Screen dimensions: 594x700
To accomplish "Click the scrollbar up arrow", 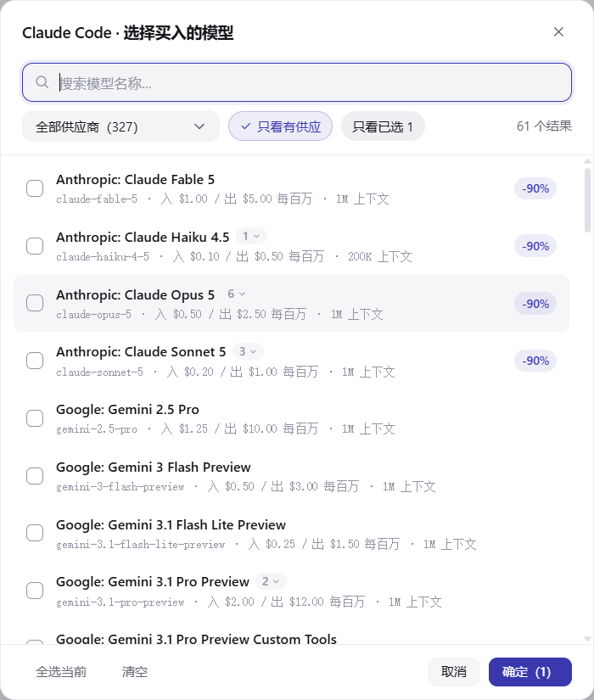I will pyautogui.click(x=587, y=161).
